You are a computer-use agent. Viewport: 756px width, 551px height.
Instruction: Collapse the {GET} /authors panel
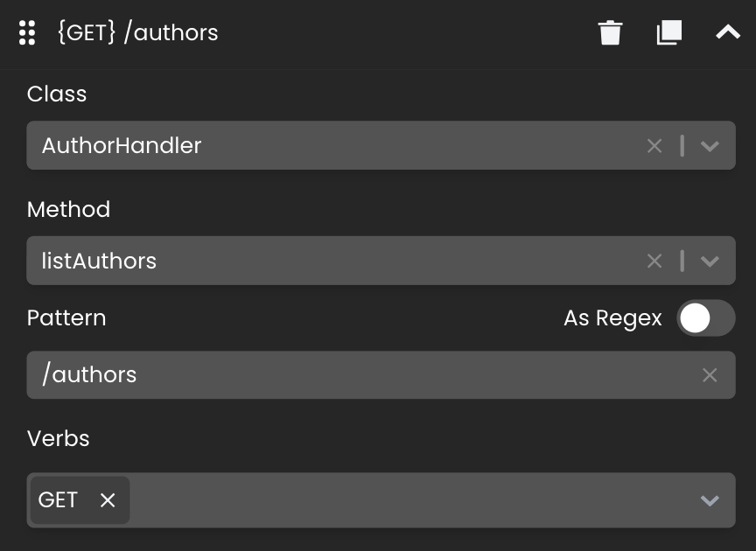coord(728,32)
